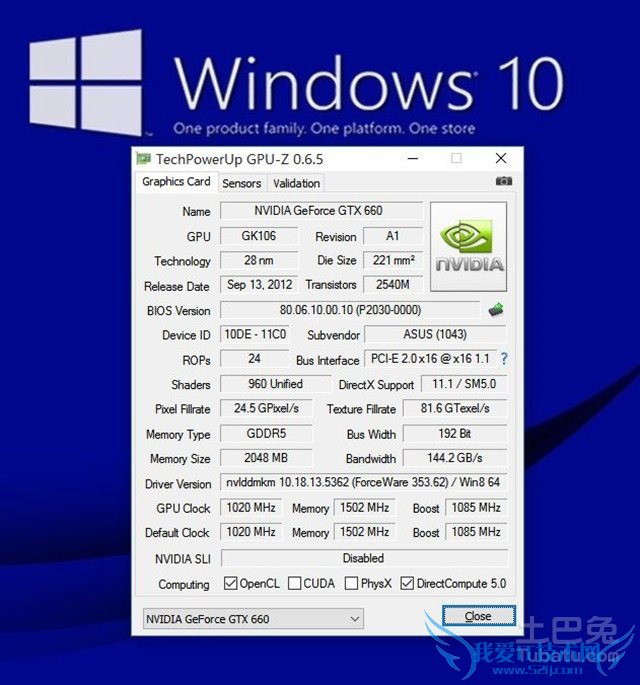640x685 pixels.
Task: Click the Device ID value 10DE - 11C0
Action: click(x=255, y=335)
